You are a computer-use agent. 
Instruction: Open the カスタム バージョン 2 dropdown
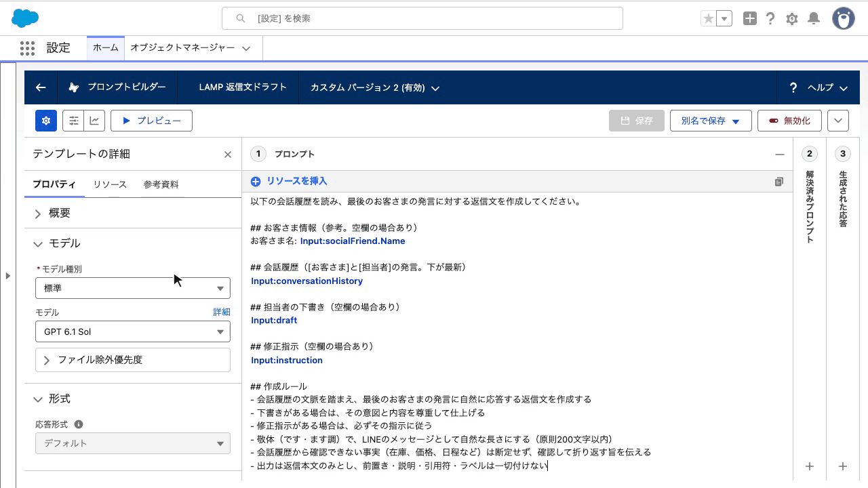[375, 88]
